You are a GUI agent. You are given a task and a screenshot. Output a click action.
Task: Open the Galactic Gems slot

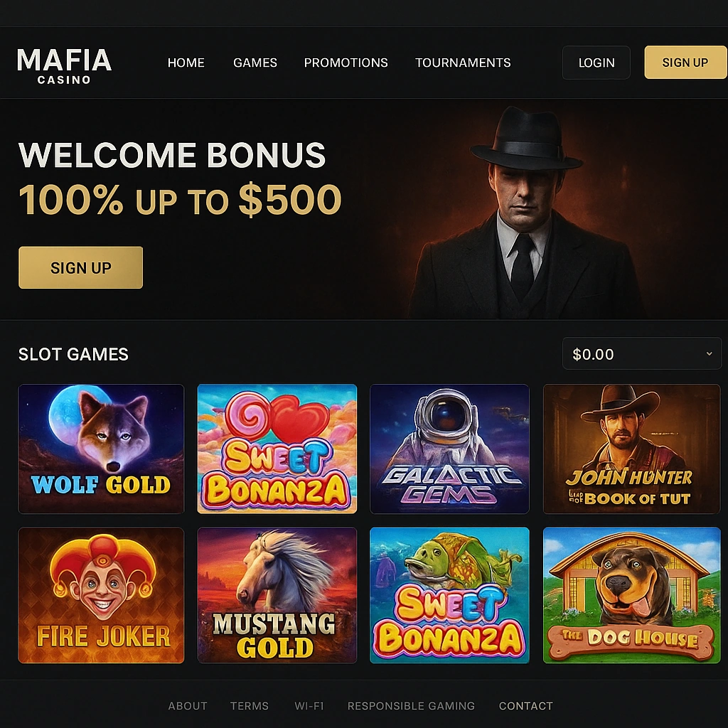tap(449, 449)
